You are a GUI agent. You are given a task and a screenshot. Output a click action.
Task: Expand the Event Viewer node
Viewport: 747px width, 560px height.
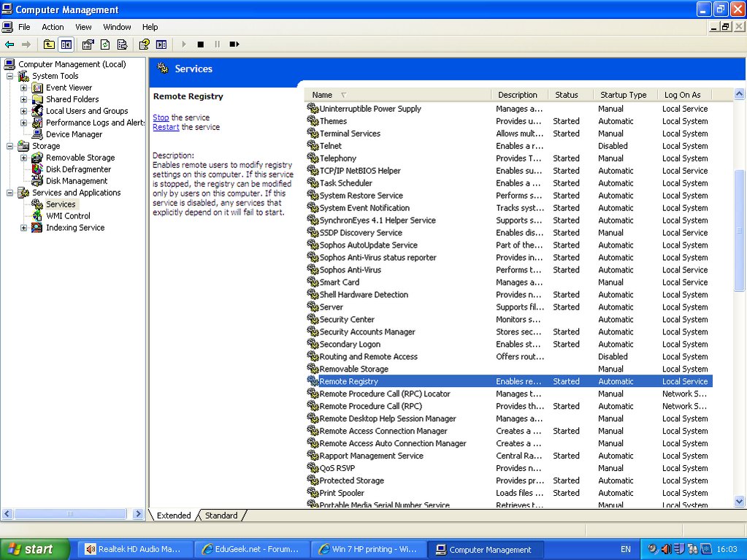tap(24, 88)
